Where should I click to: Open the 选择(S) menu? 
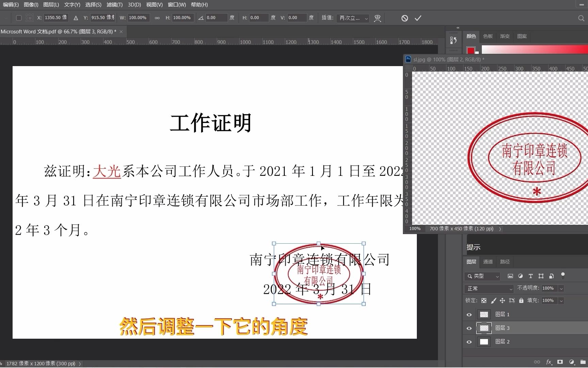pos(93,5)
